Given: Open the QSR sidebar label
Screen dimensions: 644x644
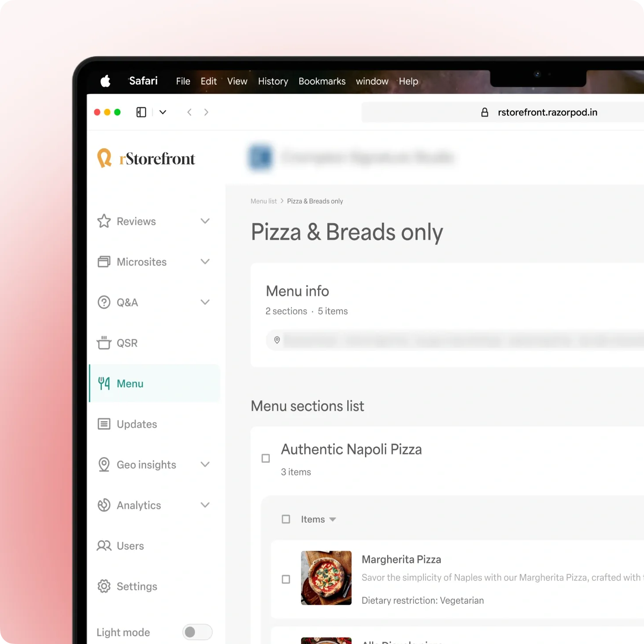Looking at the screenshot, I should pyautogui.click(x=127, y=343).
